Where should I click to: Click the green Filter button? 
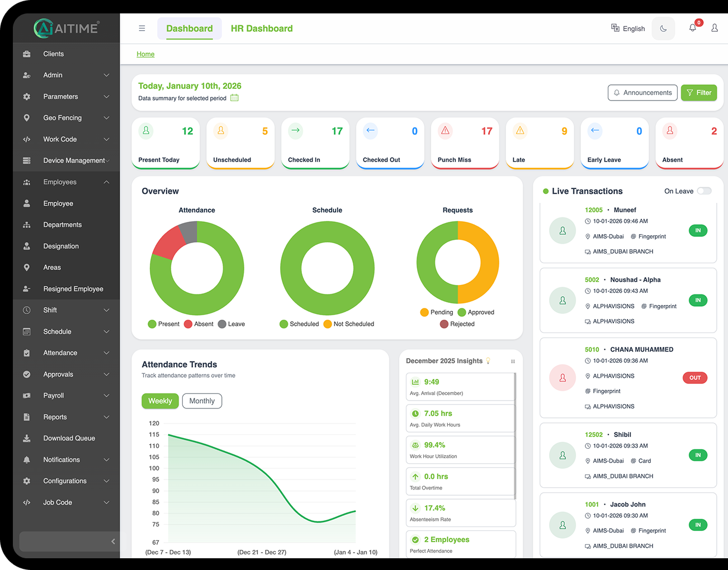(x=698, y=93)
